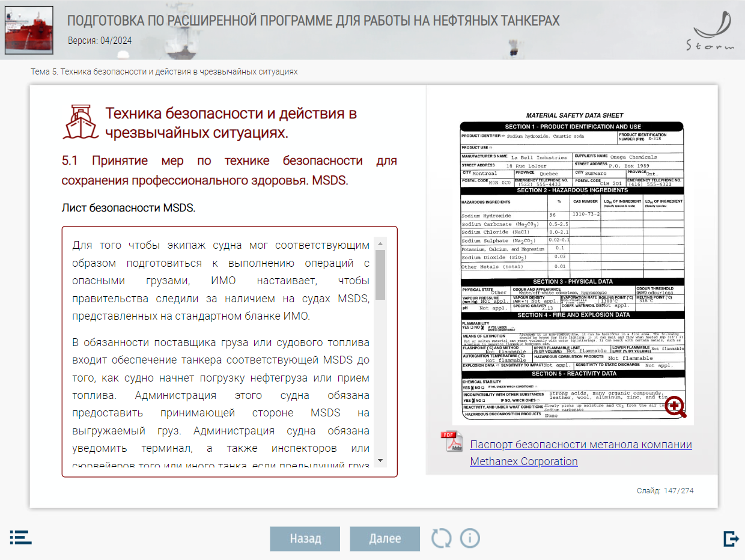This screenshot has width=745, height=560.
Task: Click Section 1 Product Identification header in sheet
Action: [573, 127]
